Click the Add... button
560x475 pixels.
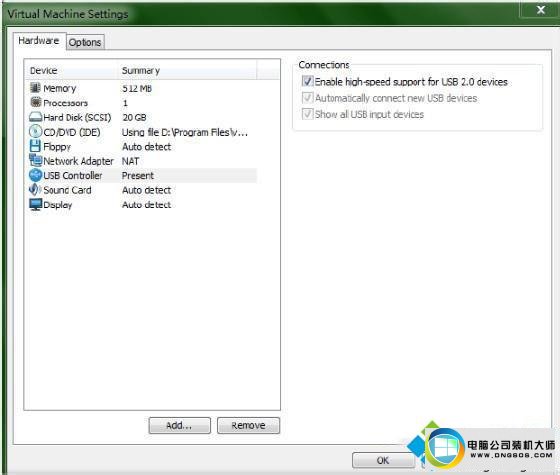click(x=179, y=425)
